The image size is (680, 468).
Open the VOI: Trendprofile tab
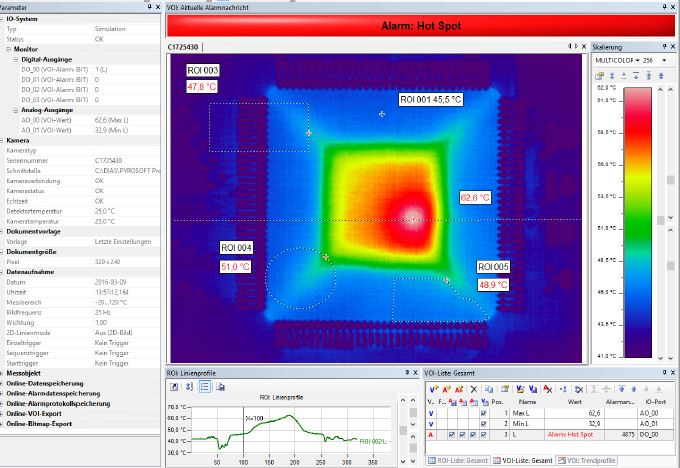pos(587,460)
